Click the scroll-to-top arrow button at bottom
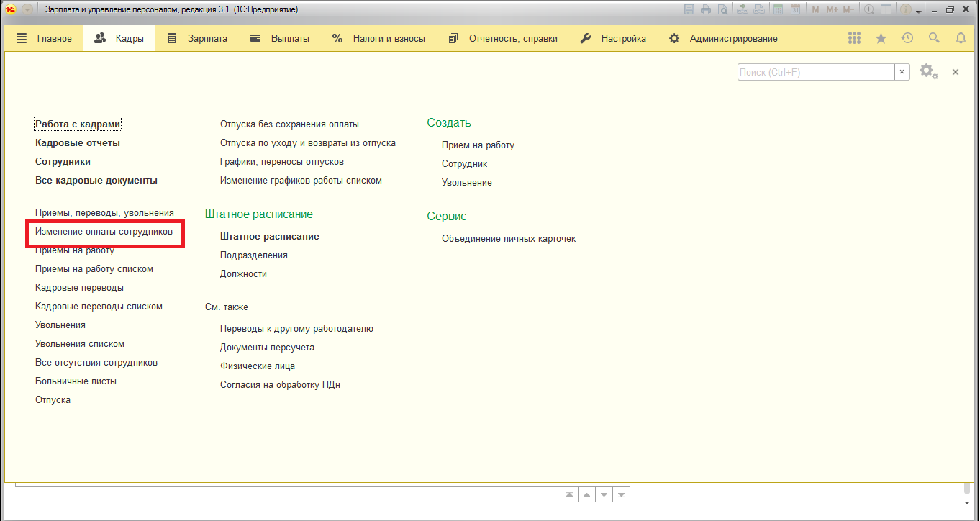 [x=569, y=495]
